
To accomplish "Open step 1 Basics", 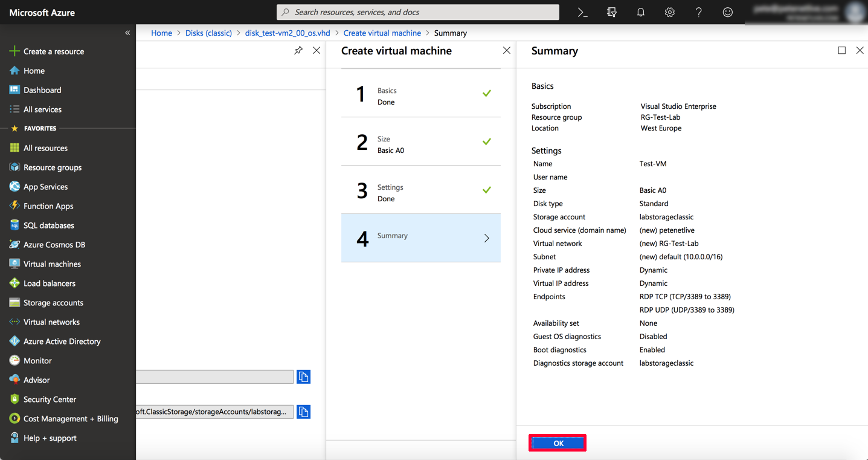I will pyautogui.click(x=421, y=93).
